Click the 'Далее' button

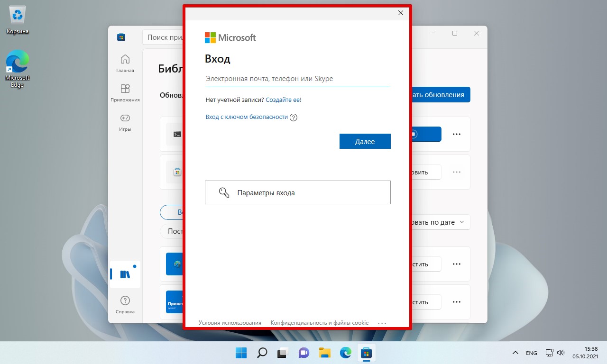365,141
